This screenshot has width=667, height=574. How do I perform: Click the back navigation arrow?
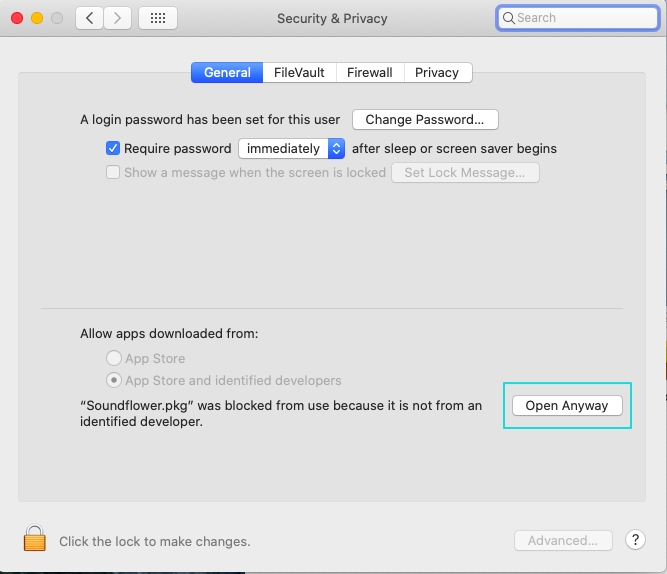[x=89, y=18]
